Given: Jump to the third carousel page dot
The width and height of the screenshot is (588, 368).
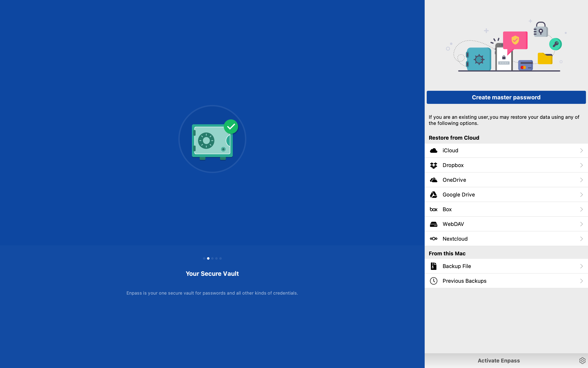Looking at the screenshot, I should coord(212,258).
